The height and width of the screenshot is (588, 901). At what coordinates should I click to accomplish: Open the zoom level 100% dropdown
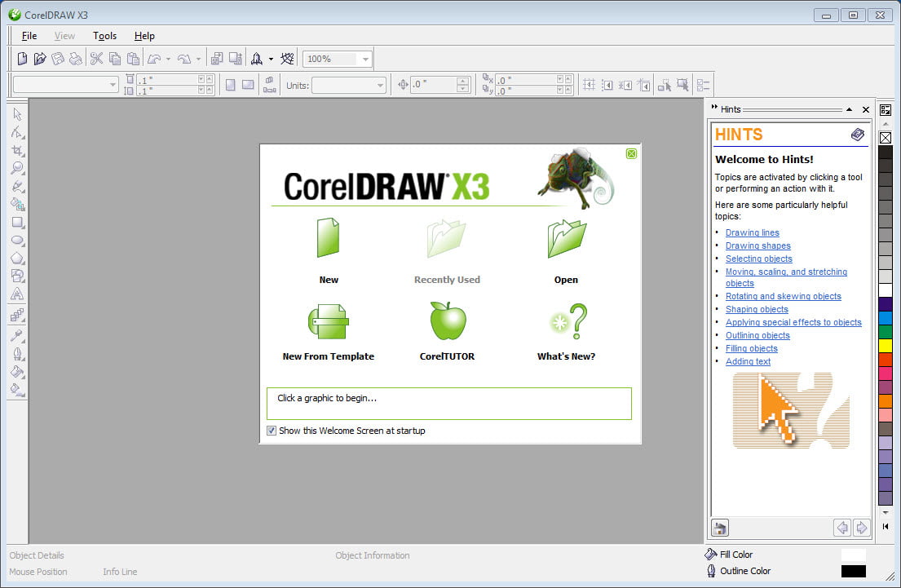[365, 60]
